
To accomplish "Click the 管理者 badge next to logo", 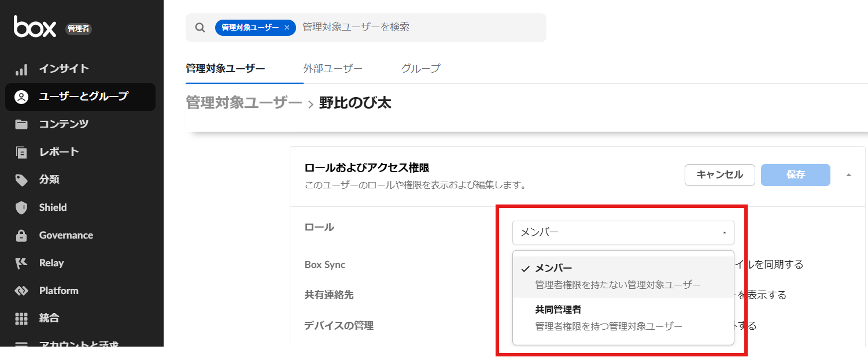I will [x=79, y=29].
